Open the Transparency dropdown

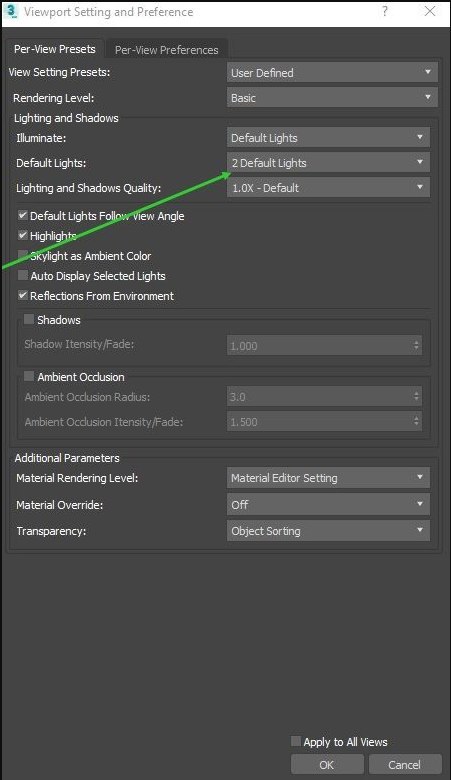point(328,531)
